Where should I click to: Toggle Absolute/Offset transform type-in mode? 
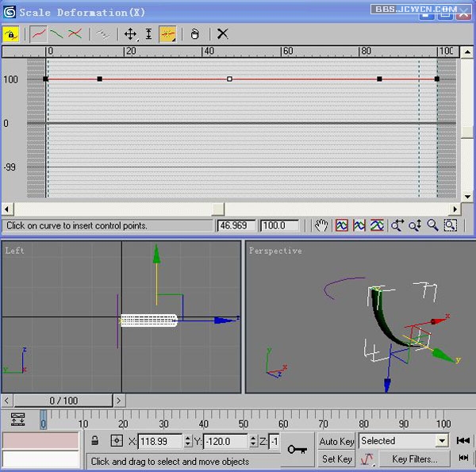pyautogui.click(x=117, y=440)
